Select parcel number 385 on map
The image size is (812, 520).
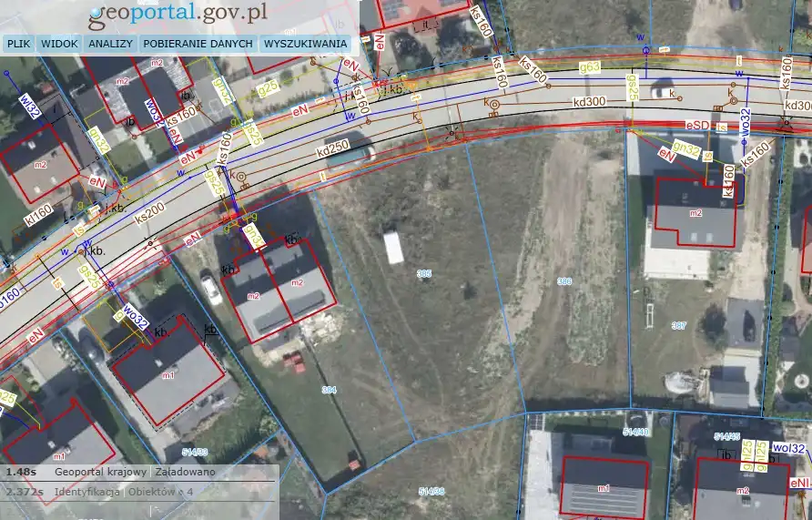424,274
